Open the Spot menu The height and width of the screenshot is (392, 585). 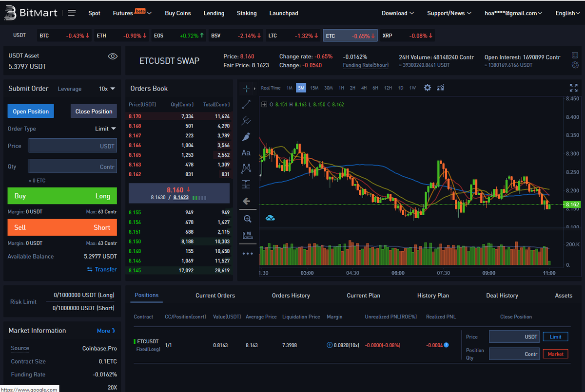94,13
